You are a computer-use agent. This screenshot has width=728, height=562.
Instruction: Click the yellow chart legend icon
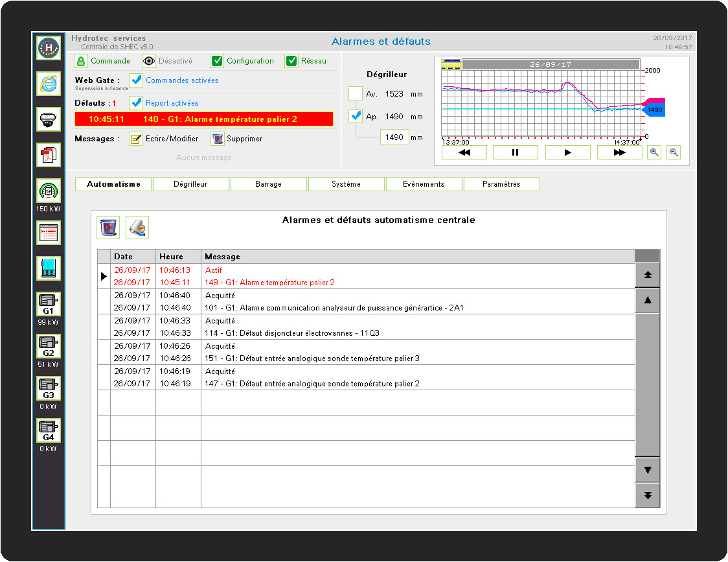coord(451,65)
